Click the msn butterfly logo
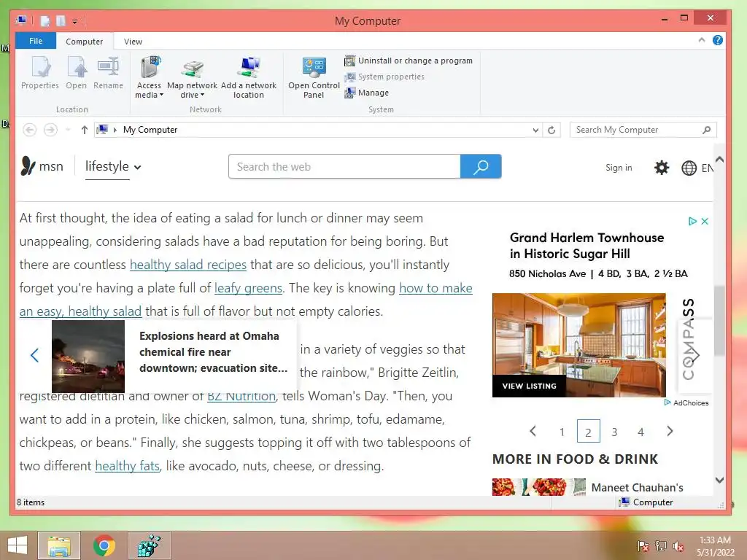This screenshot has width=747, height=560. [x=28, y=166]
